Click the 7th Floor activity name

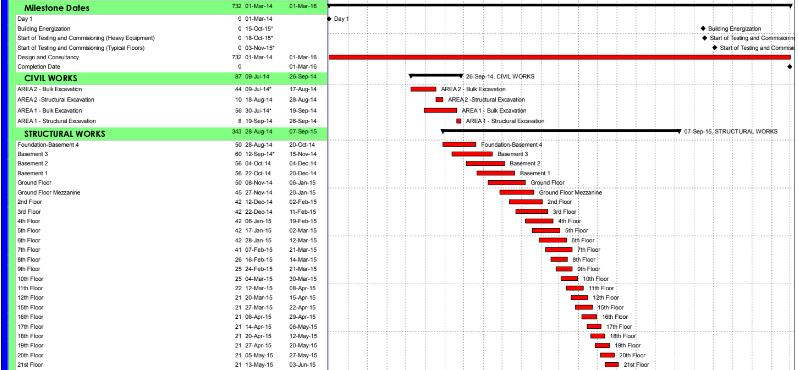28,250
